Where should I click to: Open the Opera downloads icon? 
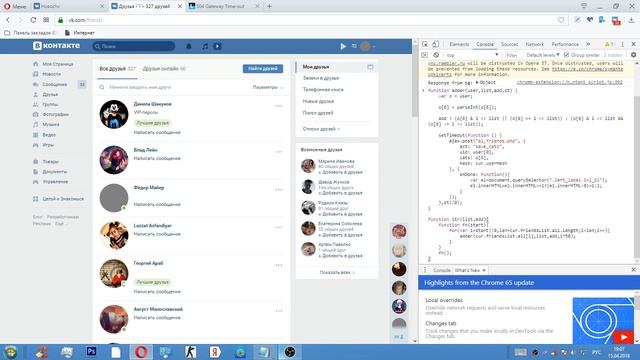[631, 20]
